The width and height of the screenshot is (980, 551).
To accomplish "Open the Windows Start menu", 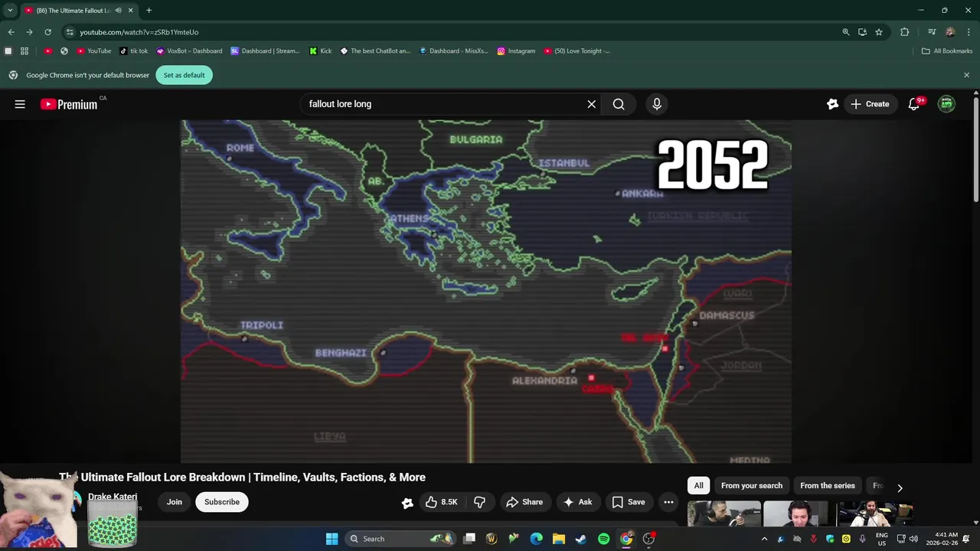I will [332, 539].
